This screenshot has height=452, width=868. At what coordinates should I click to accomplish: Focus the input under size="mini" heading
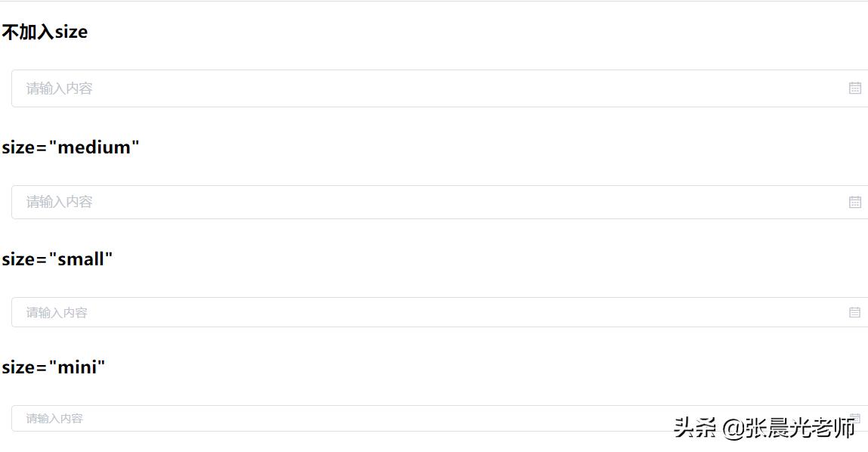click(x=340, y=418)
